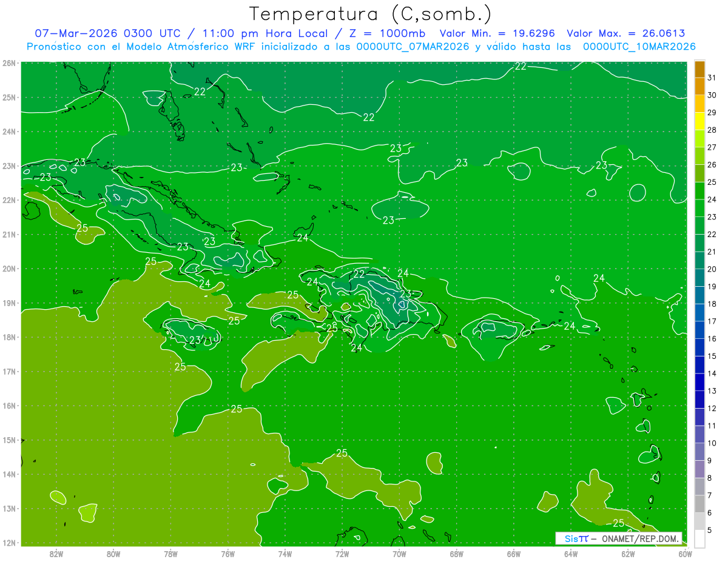
Task: Click the longitude label '78W'
Action: 170,554
